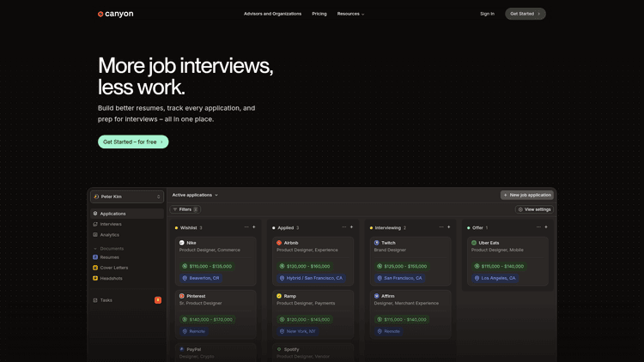Open the Peter Kim account switcher

[127, 196]
